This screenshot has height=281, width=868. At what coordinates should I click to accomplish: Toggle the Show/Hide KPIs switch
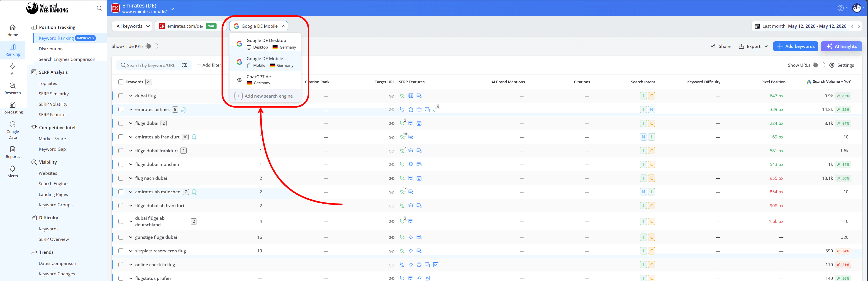click(152, 46)
